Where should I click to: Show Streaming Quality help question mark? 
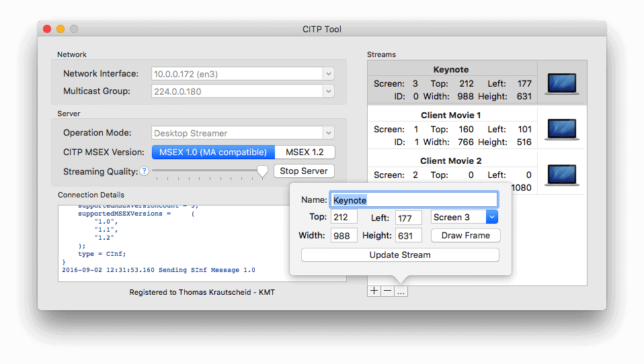144,171
